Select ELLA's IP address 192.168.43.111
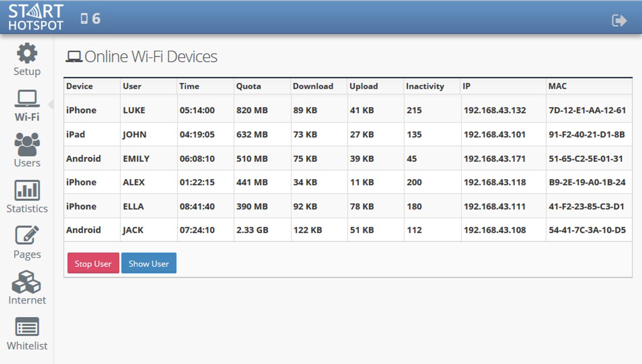Viewport: 642px width, 364px height. [495, 206]
